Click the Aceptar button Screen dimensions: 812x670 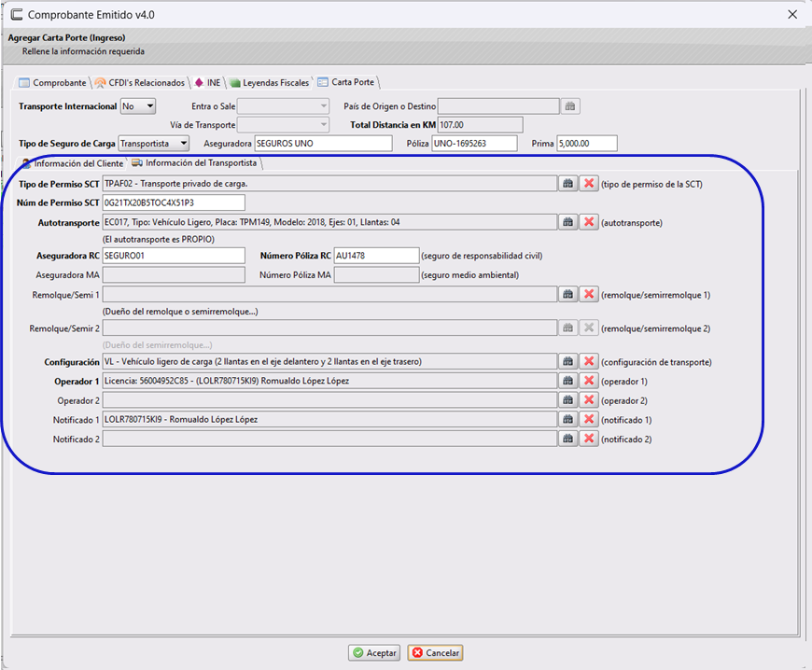point(374,653)
